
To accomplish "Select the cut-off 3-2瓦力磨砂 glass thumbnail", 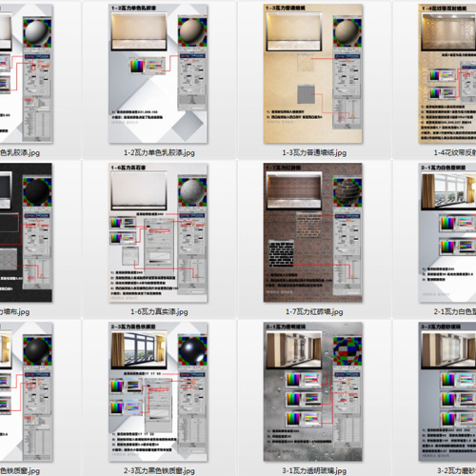I will click(447, 391).
